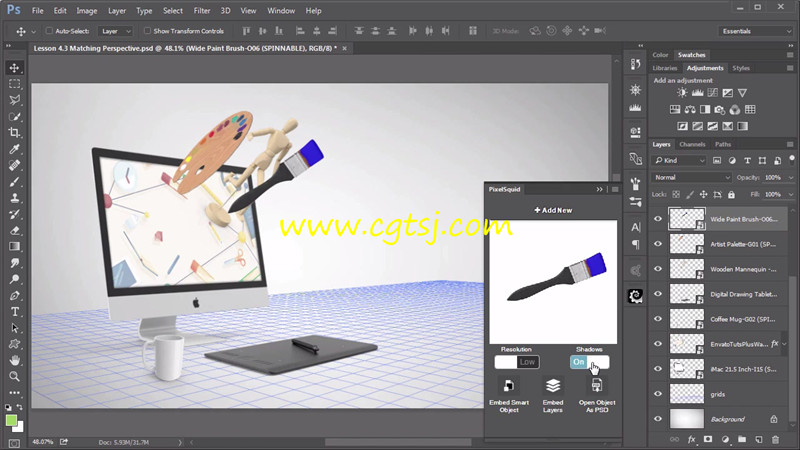Hide the Background layer
Screen dimensions: 800x450
658,419
